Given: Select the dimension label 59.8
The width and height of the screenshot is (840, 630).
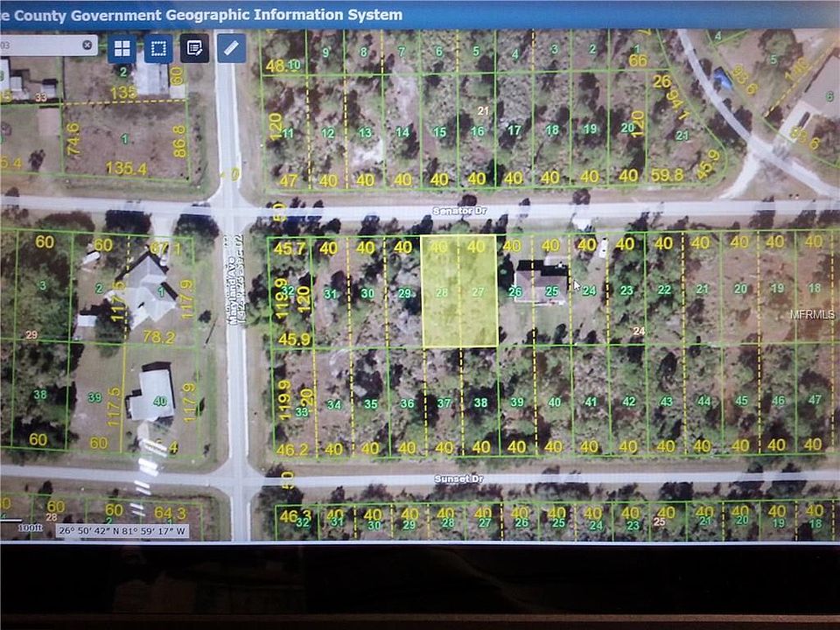Looking at the screenshot, I should [667, 175].
